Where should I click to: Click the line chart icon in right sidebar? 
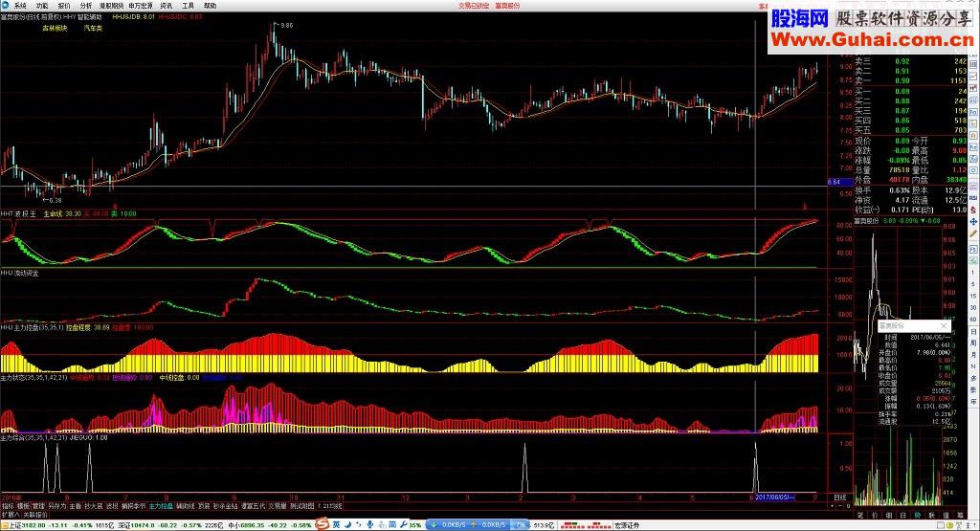tap(973, 76)
